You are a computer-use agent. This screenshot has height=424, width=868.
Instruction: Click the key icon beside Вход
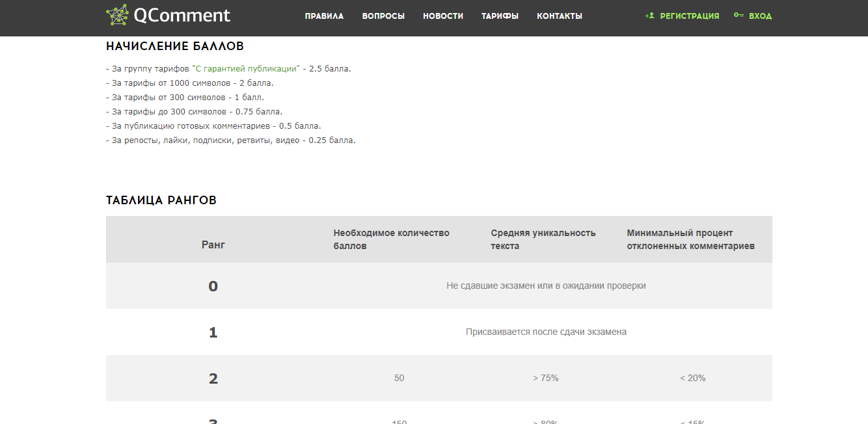(x=739, y=16)
